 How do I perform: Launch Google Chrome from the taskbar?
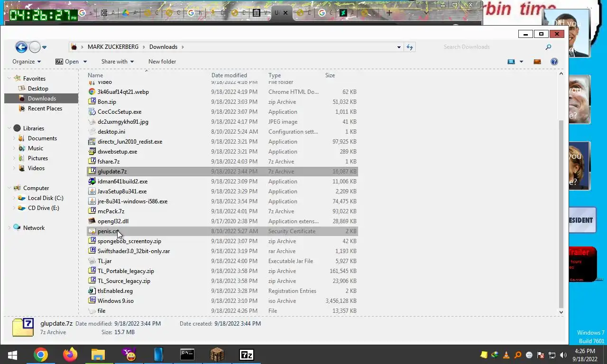point(40,355)
